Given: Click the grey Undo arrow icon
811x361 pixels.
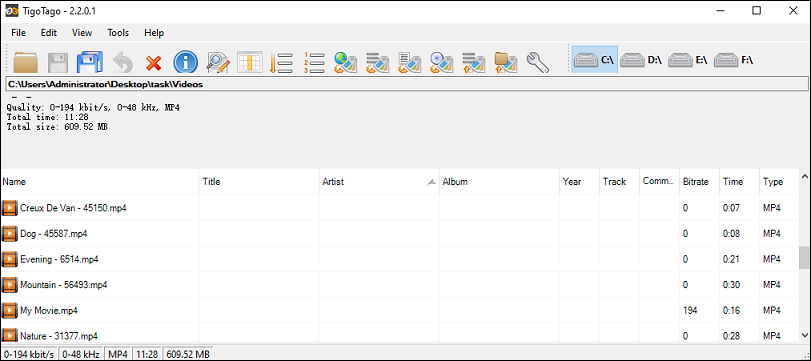Looking at the screenshot, I should tap(122, 63).
